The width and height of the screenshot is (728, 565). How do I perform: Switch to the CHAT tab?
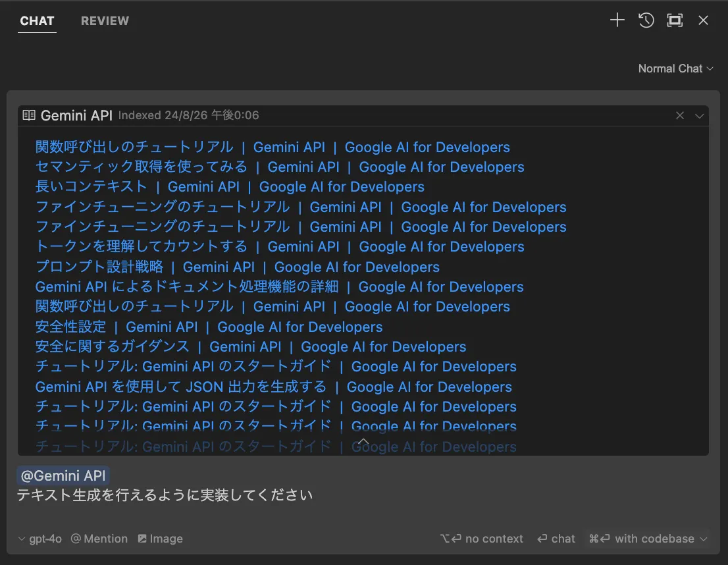coord(37,21)
